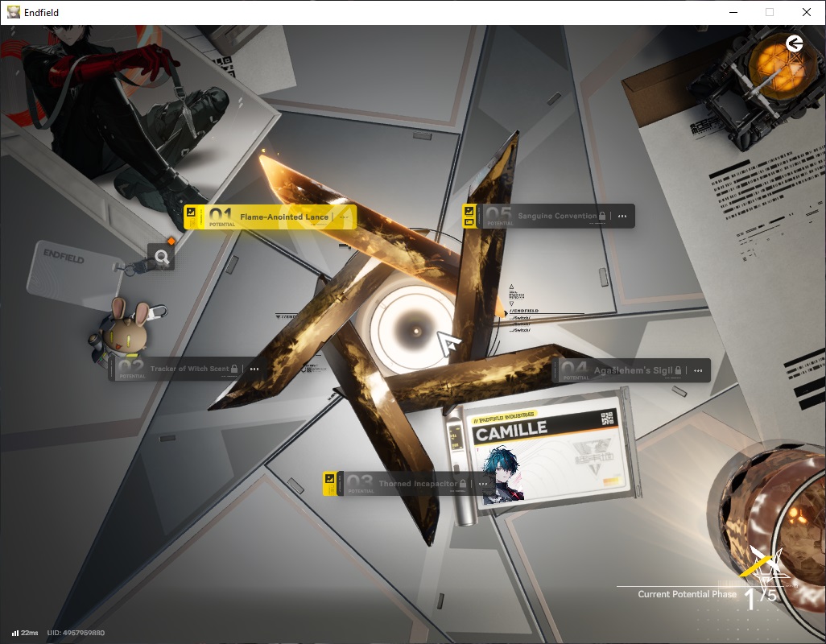Open more options on Tracker of Witch Scent
Image resolution: width=826 pixels, height=644 pixels.
click(254, 369)
